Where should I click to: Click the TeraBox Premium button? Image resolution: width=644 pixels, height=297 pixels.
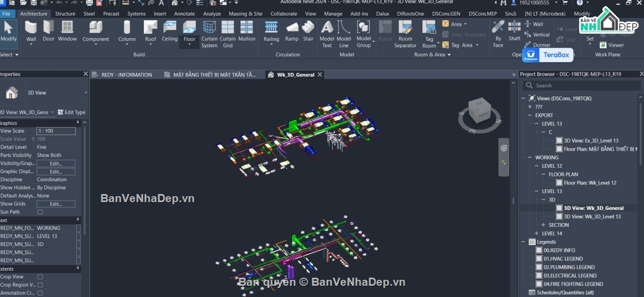pos(548,55)
